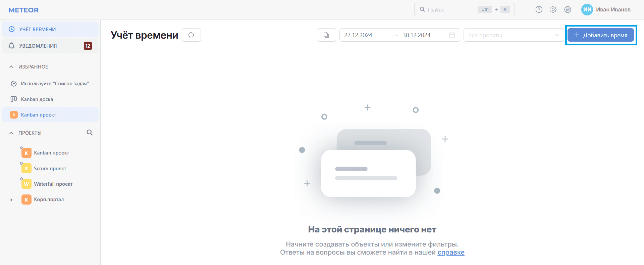Viewport: 644px width, 265px height.
Task: Click the Добавить время button
Action: tap(601, 35)
